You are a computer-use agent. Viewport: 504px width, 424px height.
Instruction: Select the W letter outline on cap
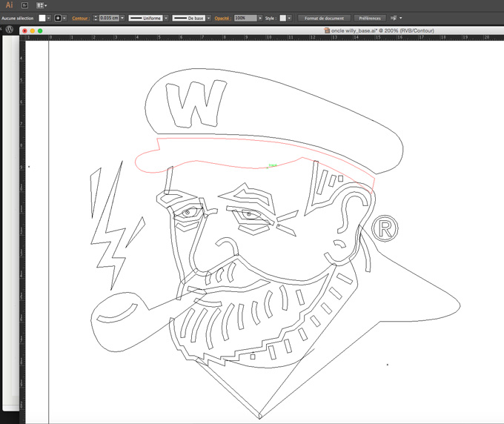196,104
